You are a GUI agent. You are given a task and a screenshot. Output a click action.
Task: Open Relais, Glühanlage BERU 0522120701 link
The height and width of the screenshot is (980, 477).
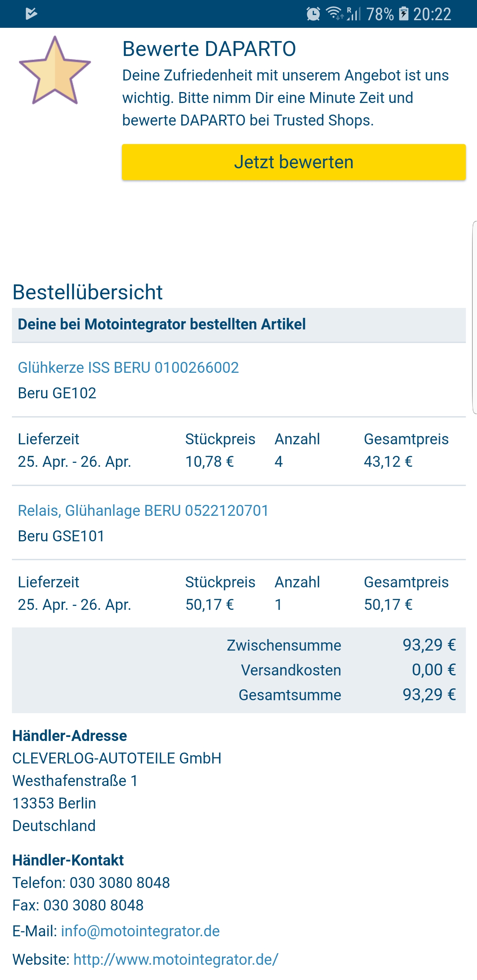[143, 511]
